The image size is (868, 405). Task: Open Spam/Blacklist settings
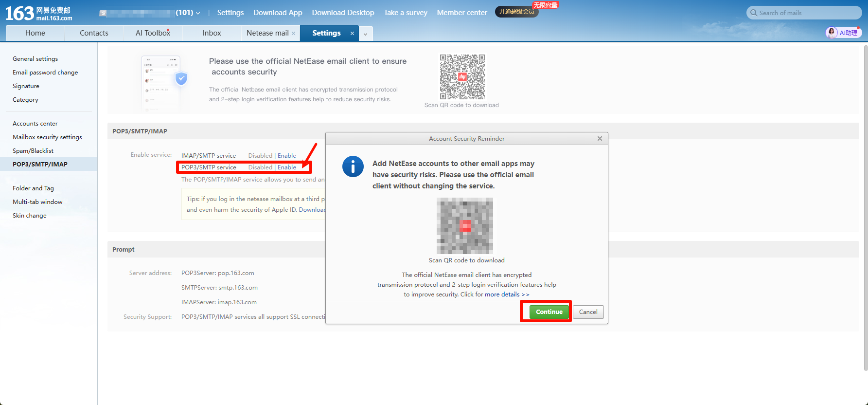point(33,151)
